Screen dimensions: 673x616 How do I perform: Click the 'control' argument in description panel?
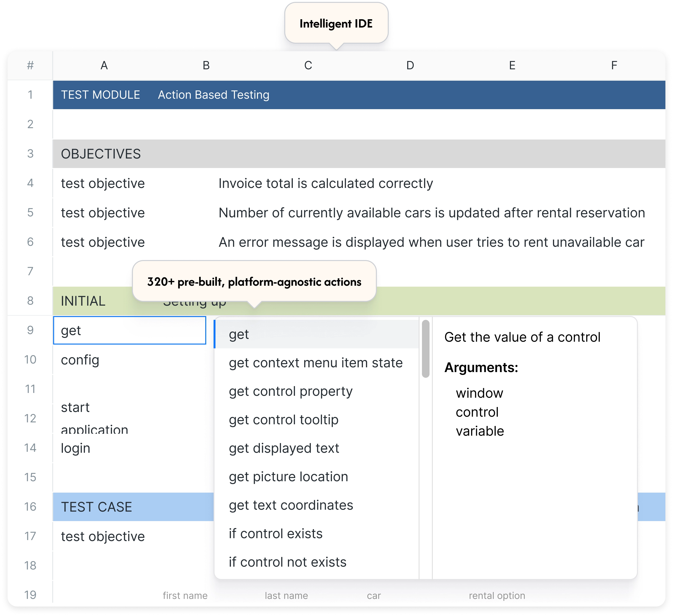477,412
